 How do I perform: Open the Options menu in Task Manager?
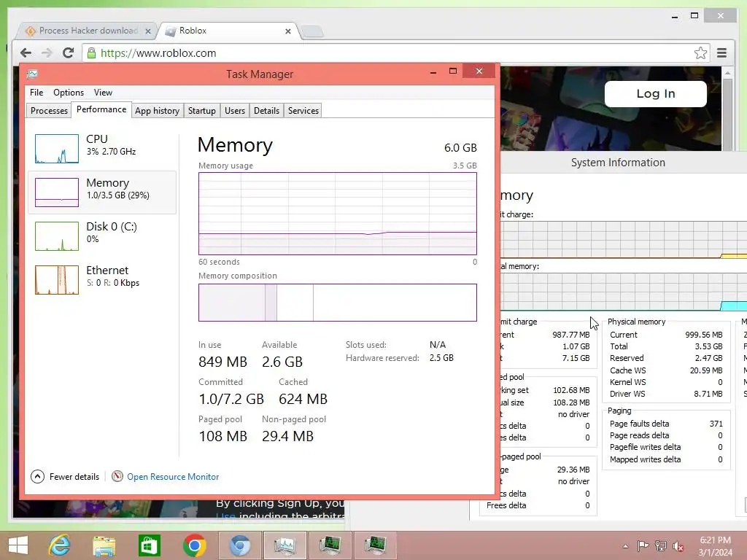[x=68, y=93]
